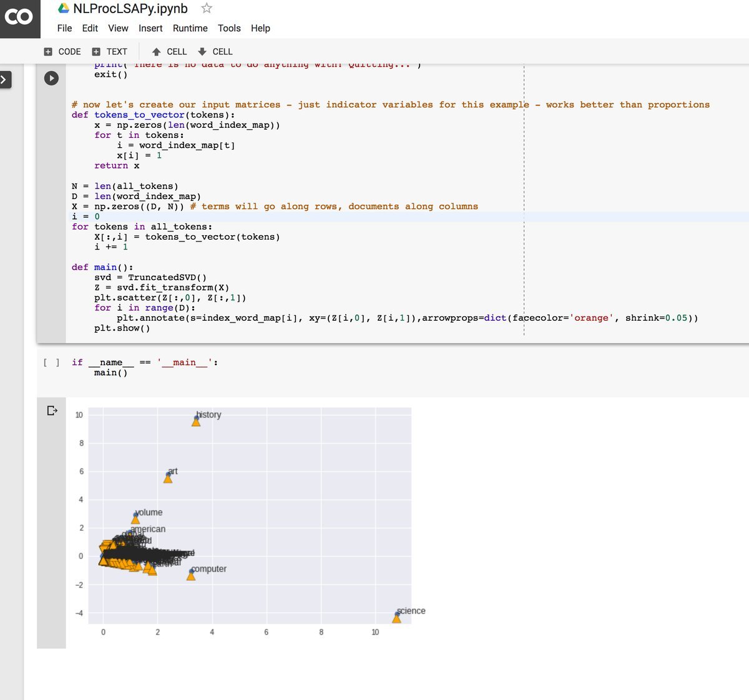Click the 'exit()' code line

click(111, 74)
